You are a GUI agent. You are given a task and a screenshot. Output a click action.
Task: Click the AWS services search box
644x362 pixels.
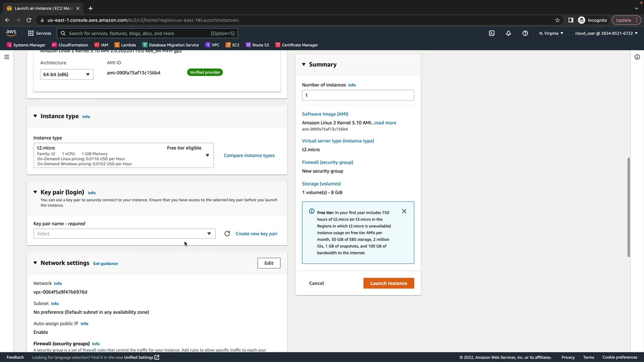click(x=147, y=33)
